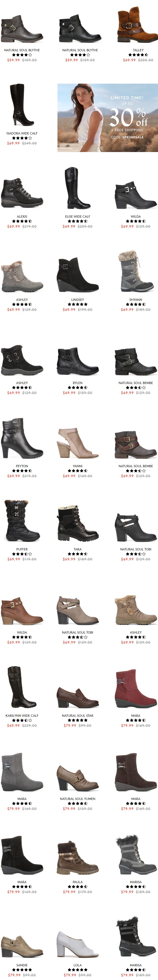Open the Sandie product name link

pyautogui.click(x=22, y=965)
